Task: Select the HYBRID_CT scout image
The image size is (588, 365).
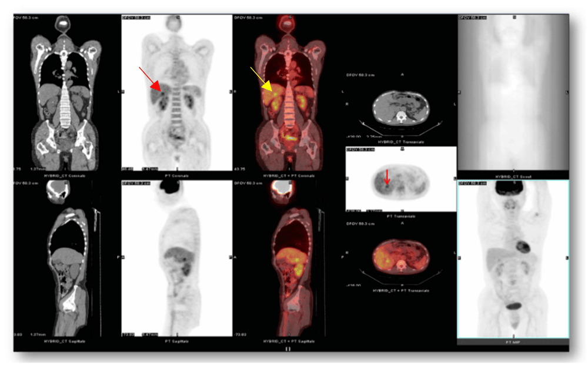Action: (x=513, y=94)
